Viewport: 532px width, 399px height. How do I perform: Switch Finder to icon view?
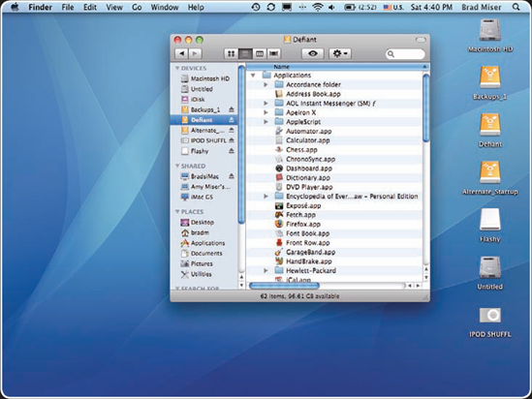point(231,53)
